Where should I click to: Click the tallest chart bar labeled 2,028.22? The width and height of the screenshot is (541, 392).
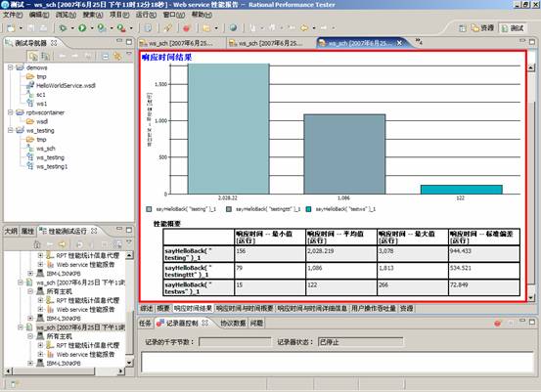(228, 129)
